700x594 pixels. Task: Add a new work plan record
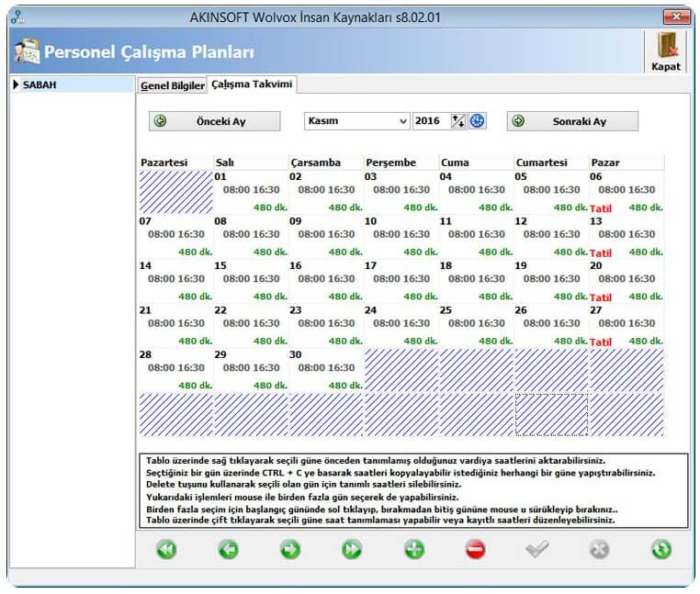[413, 549]
